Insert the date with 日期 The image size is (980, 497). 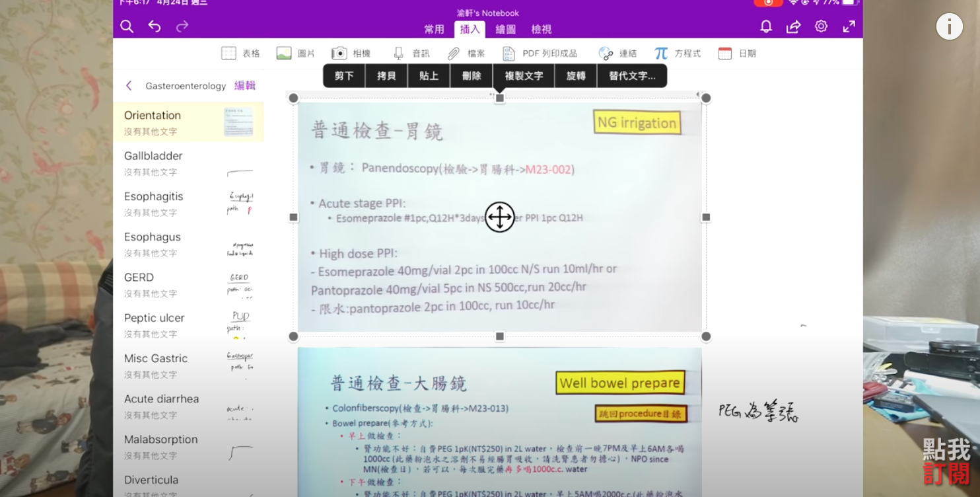point(737,54)
